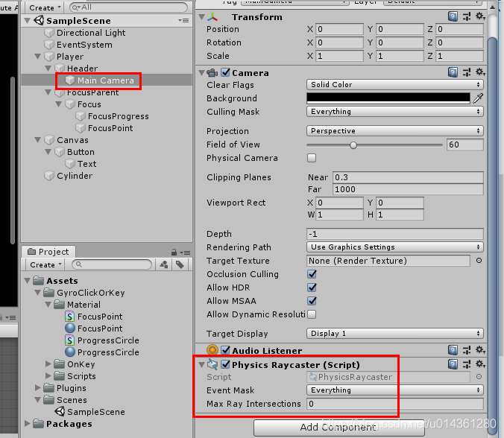Open Hierarchy scene options menu icon
Viewport: 504px width, 438px height.
point(184,21)
